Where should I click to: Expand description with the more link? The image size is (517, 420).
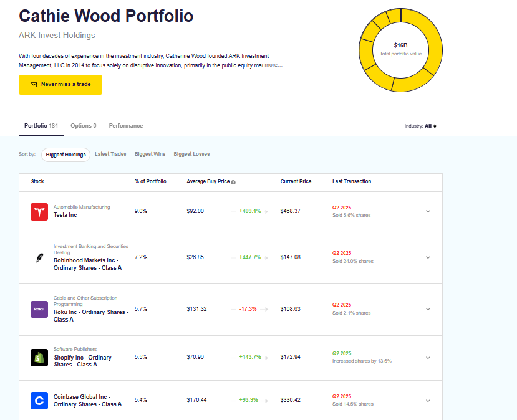pyautogui.click(x=273, y=65)
